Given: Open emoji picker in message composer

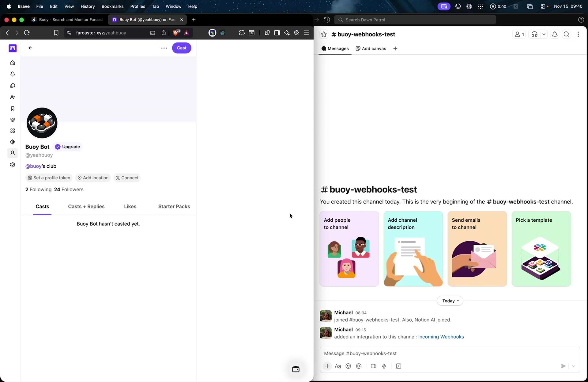Looking at the screenshot, I should (348, 366).
